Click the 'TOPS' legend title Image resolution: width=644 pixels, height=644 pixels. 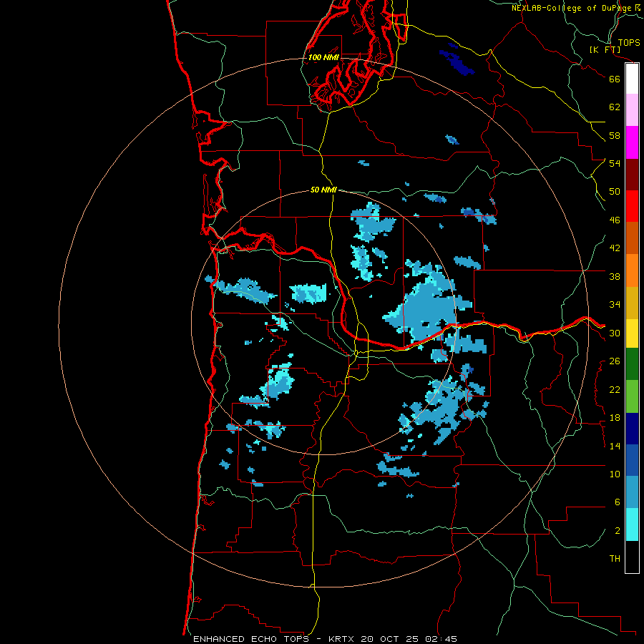629,42
